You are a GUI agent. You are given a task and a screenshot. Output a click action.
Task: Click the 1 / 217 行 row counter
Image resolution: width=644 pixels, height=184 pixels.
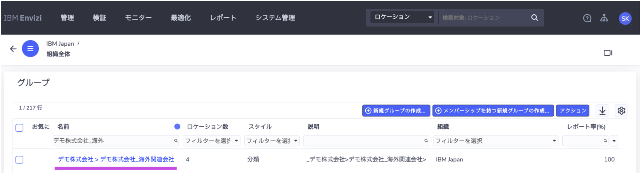click(x=31, y=108)
